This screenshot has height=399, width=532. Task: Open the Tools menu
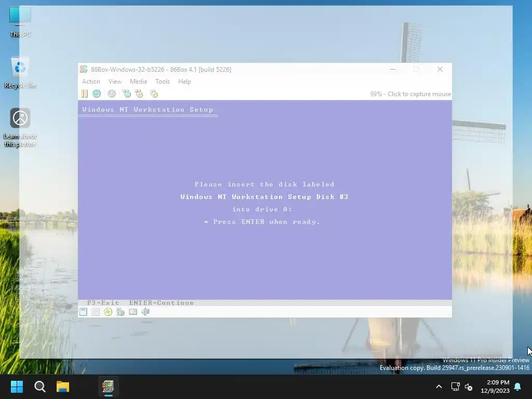(x=163, y=82)
